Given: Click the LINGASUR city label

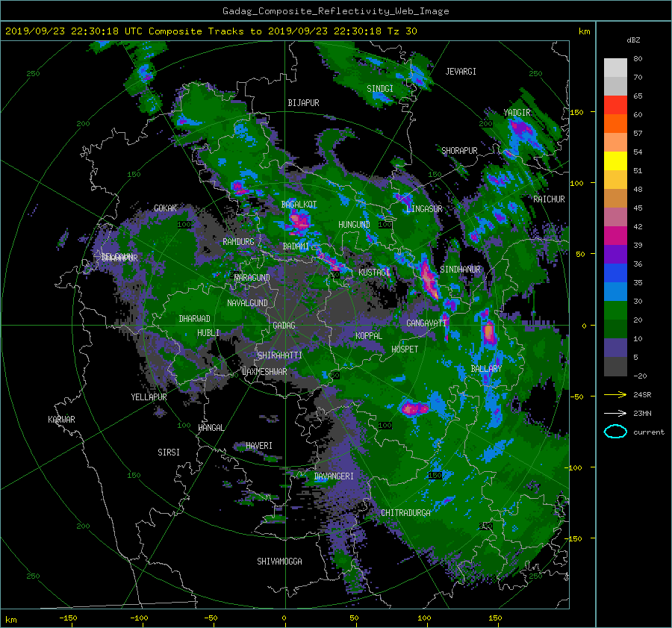Looking at the screenshot, I should tap(424, 209).
